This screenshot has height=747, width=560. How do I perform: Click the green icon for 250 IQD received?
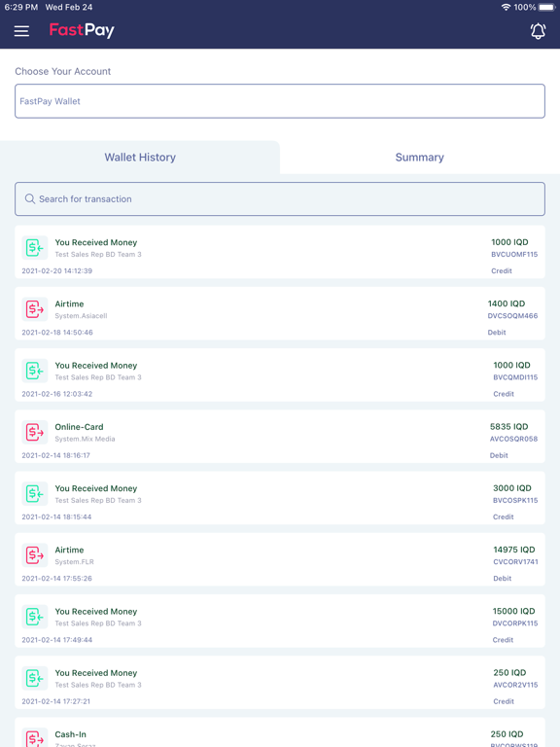(35, 678)
